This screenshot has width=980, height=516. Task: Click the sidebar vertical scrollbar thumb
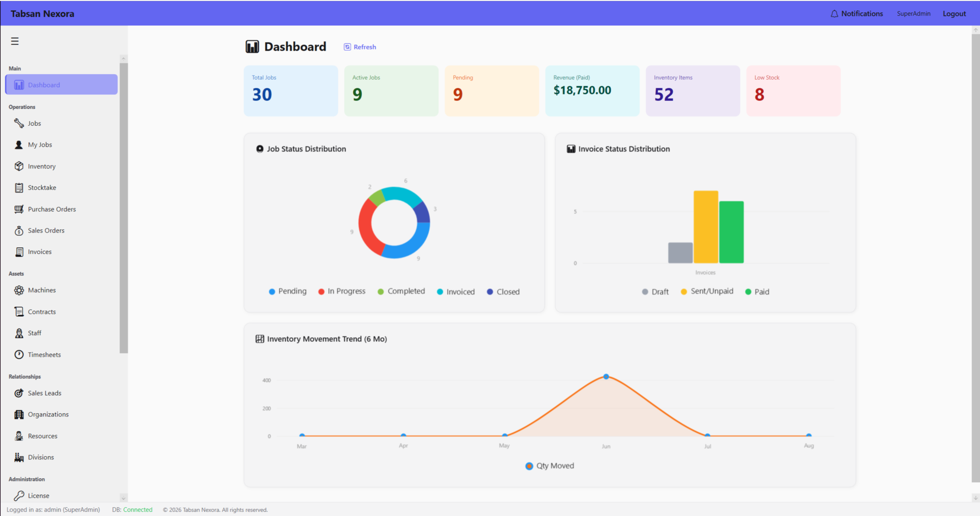pyautogui.click(x=124, y=208)
